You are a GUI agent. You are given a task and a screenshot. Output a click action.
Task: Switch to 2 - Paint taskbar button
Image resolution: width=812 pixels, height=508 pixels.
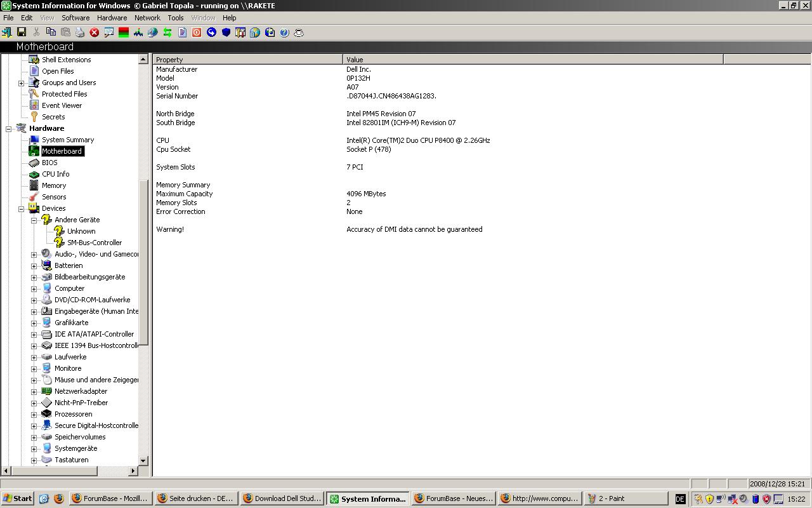click(626, 498)
